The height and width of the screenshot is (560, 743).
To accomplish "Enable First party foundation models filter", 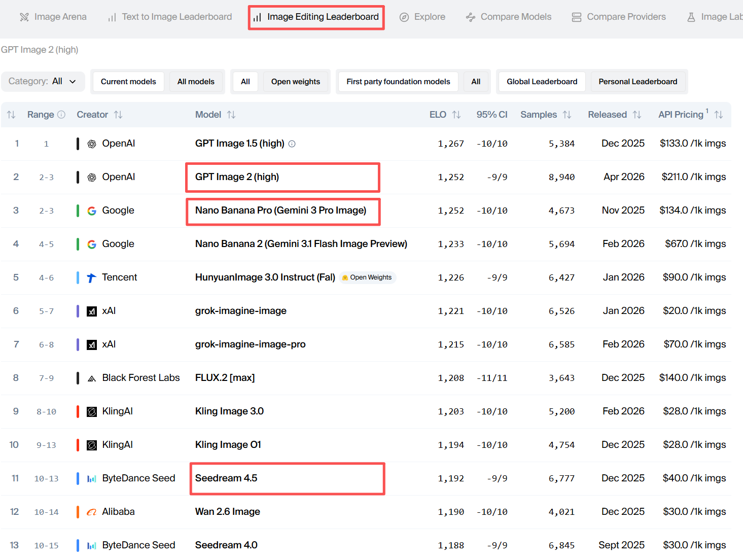I will [x=398, y=82].
